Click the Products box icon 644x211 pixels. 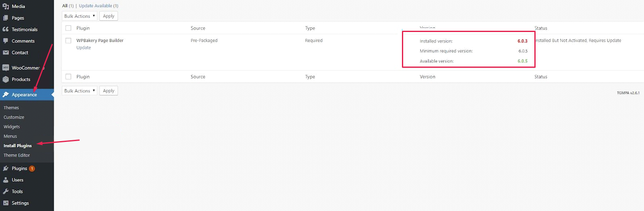6,79
